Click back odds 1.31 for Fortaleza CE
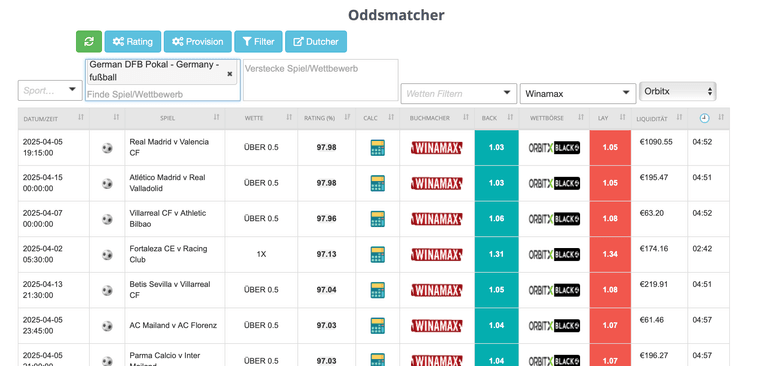Image resolution: width=760 pixels, height=366 pixels. pos(496,255)
